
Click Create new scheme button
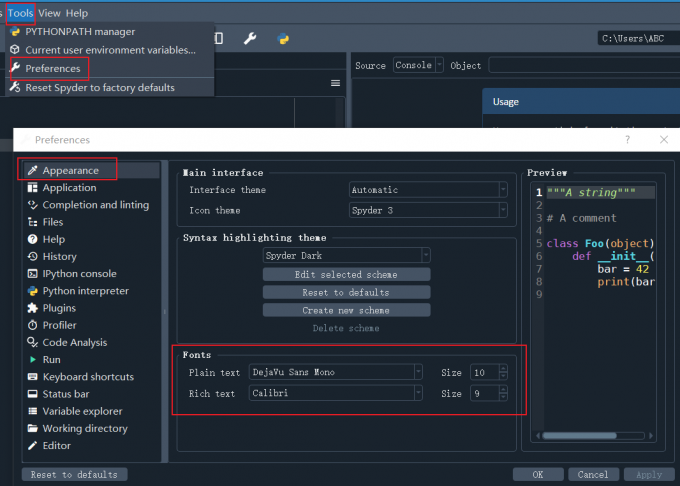347,310
